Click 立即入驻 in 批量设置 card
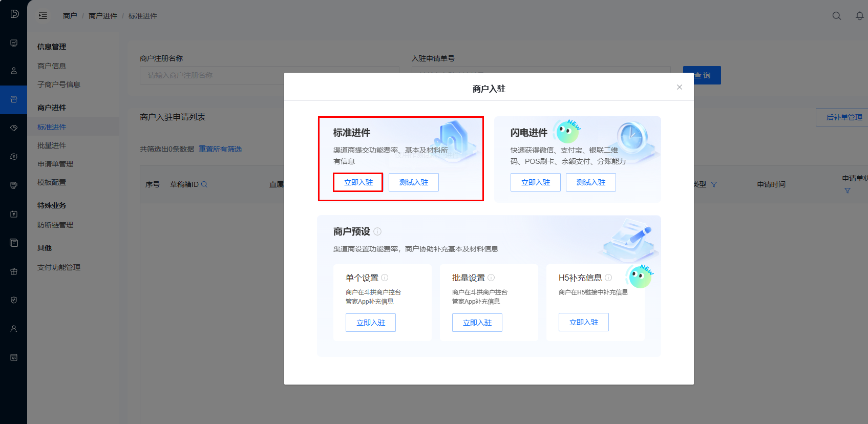Image resolution: width=868 pixels, height=424 pixels. pyautogui.click(x=477, y=323)
